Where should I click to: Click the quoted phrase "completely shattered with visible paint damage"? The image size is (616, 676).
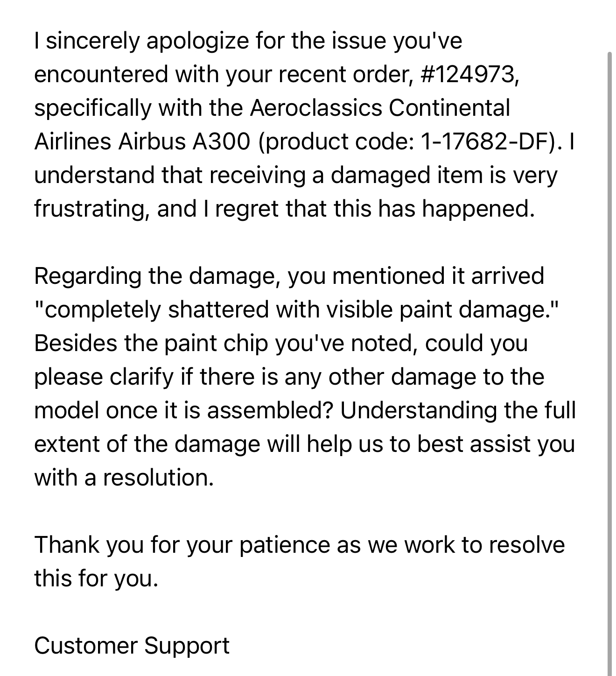tap(296, 310)
